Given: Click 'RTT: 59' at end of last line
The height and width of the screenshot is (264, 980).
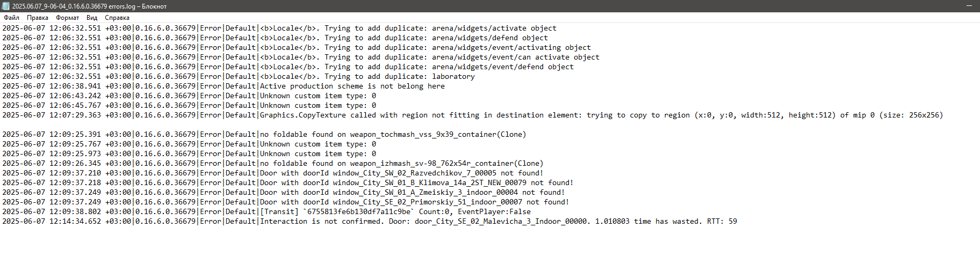Looking at the screenshot, I should (722, 222).
